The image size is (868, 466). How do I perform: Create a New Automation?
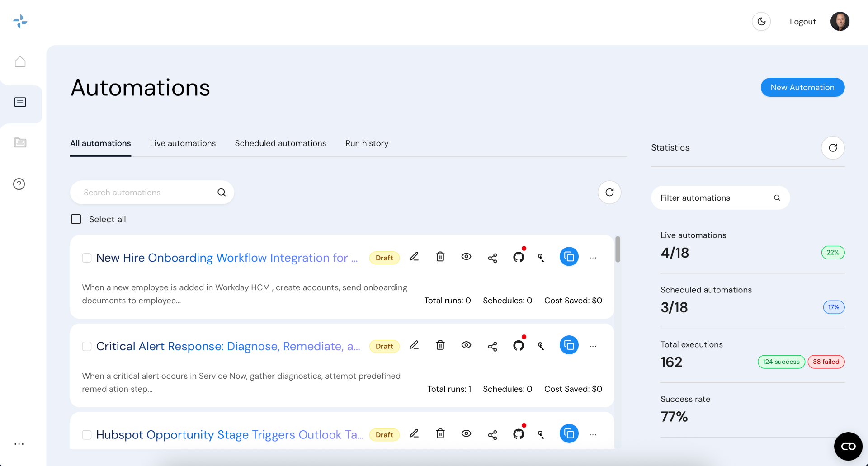pos(802,87)
